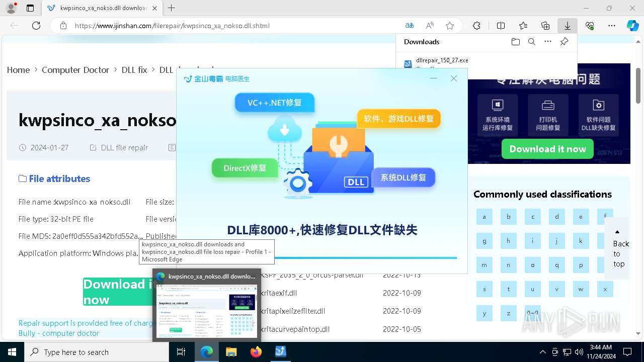Go to Computer Doctor breadcrumb
The width and height of the screenshot is (644, 362).
[x=75, y=70]
